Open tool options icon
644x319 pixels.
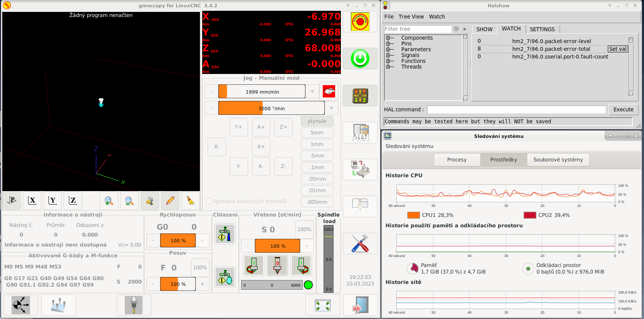tap(134, 305)
